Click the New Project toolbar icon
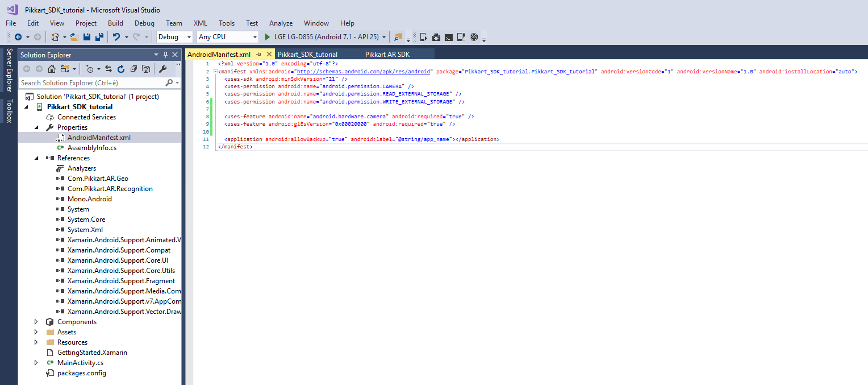This screenshot has height=385, width=868. 55,37
